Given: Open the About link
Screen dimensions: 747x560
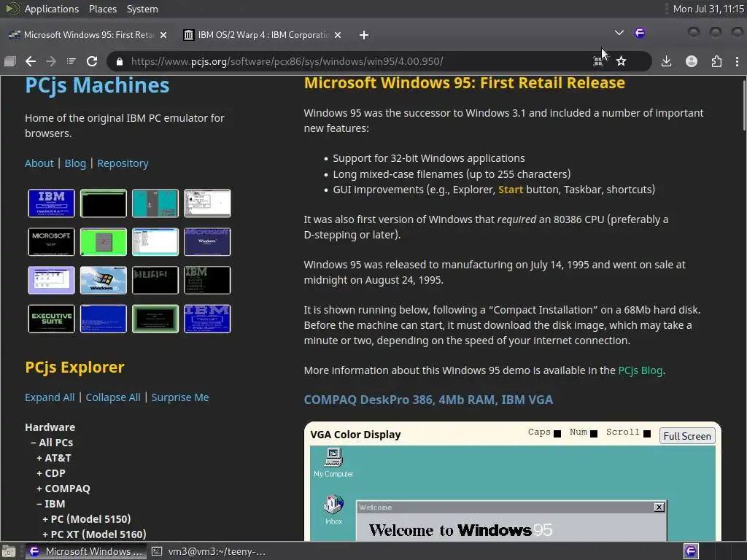Looking at the screenshot, I should pyautogui.click(x=39, y=163).
